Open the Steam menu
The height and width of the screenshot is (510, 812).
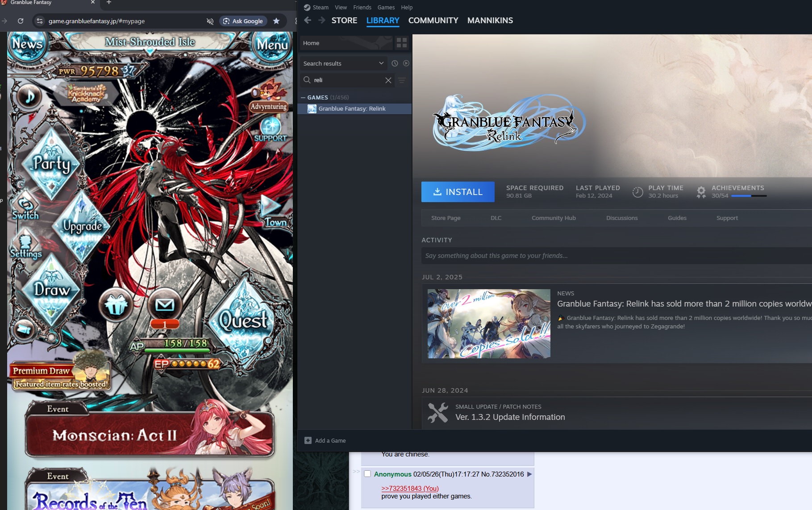pos(321,8)
